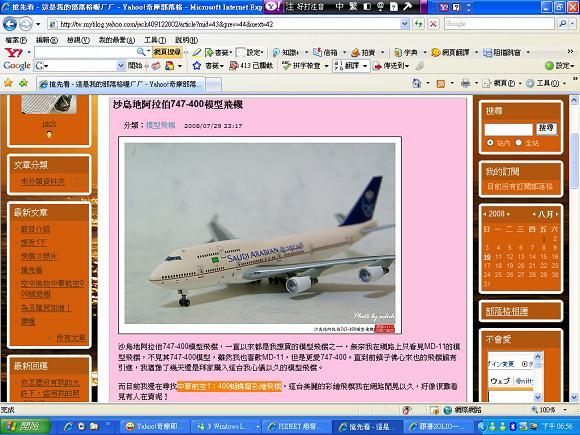Screen dimensions: 580x435
Task: Click the 搜尋 button in the blog search box
Action: coord(546,128)
